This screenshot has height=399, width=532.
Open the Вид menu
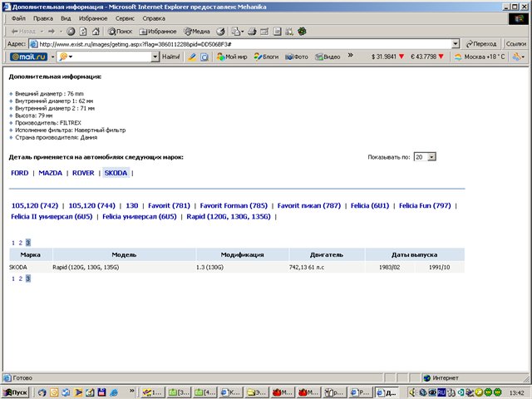click(x=66, y=18)
